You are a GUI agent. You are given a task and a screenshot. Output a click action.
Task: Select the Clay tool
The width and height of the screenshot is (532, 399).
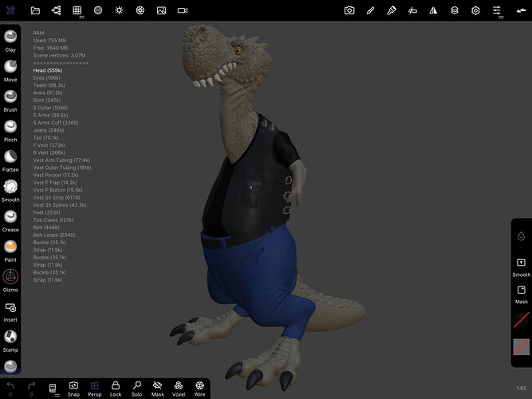coord(10,41)
